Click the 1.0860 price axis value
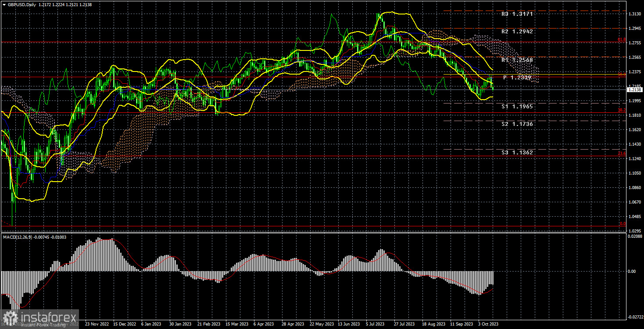 [634, 188]
